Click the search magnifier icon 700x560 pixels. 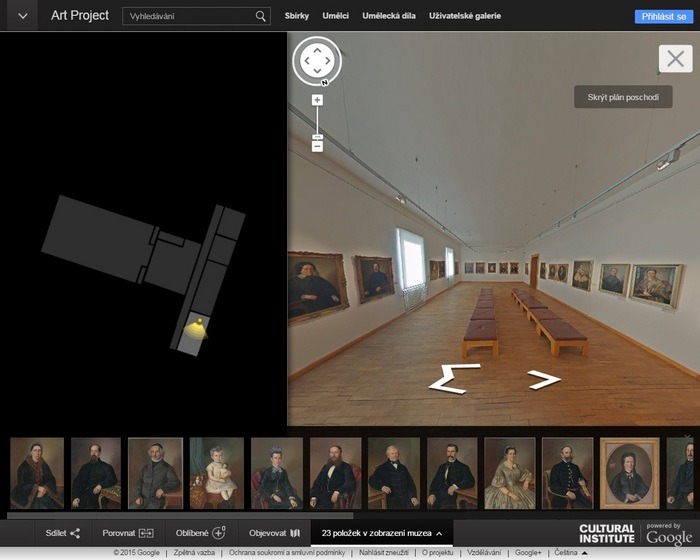[x=261, y=16]
